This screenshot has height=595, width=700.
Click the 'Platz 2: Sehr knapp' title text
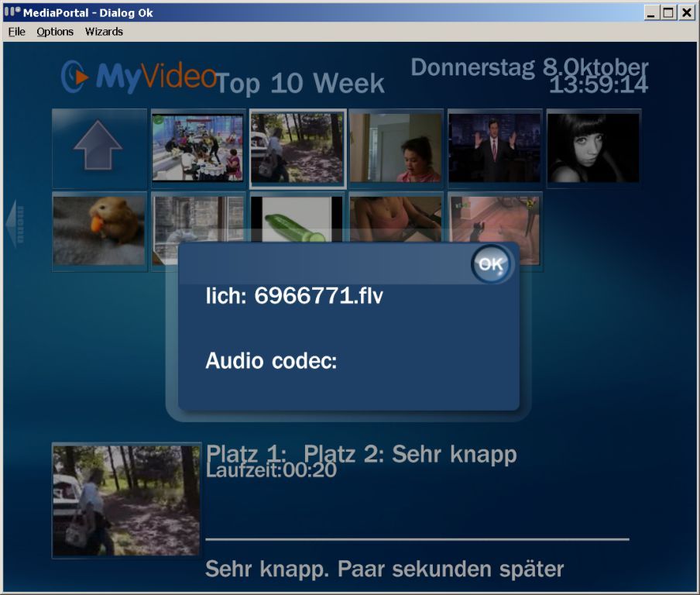click(410, 454)
